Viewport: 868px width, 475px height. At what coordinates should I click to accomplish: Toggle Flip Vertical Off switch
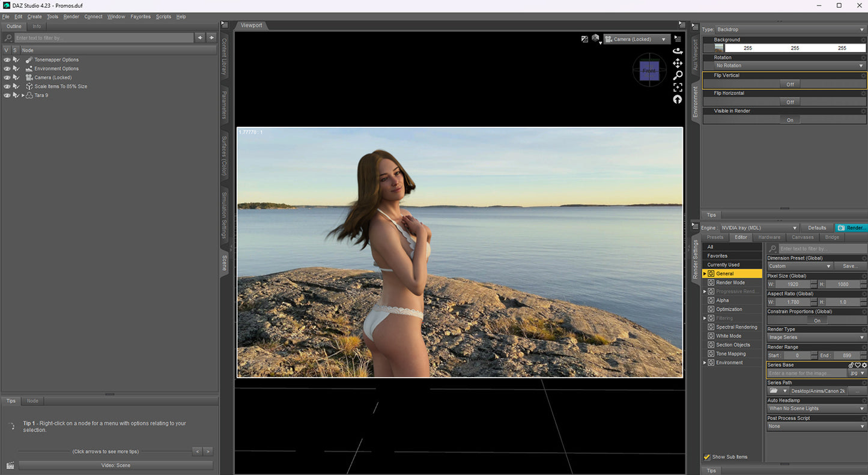(790, 84)
